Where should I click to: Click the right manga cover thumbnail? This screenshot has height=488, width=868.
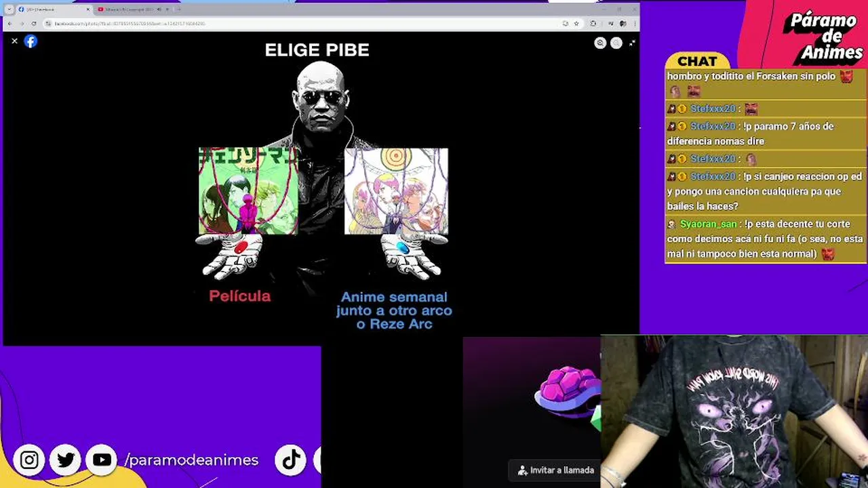coord(396,191)
